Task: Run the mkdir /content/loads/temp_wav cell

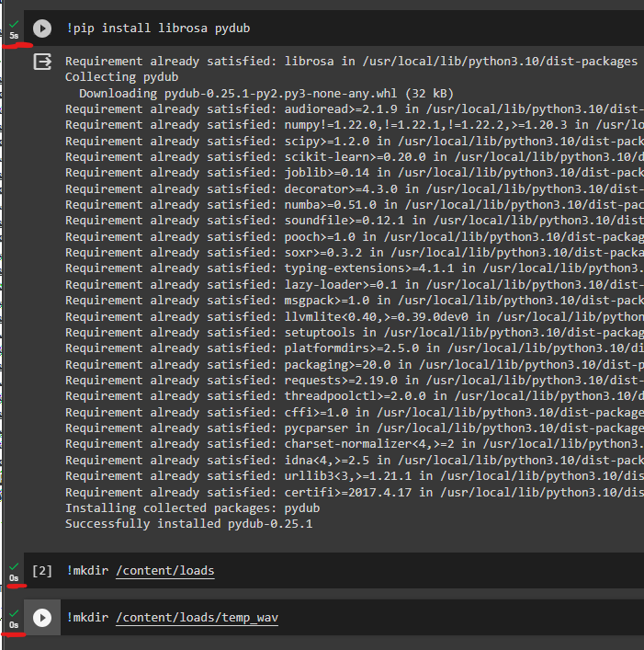Action: coord(42,618)
